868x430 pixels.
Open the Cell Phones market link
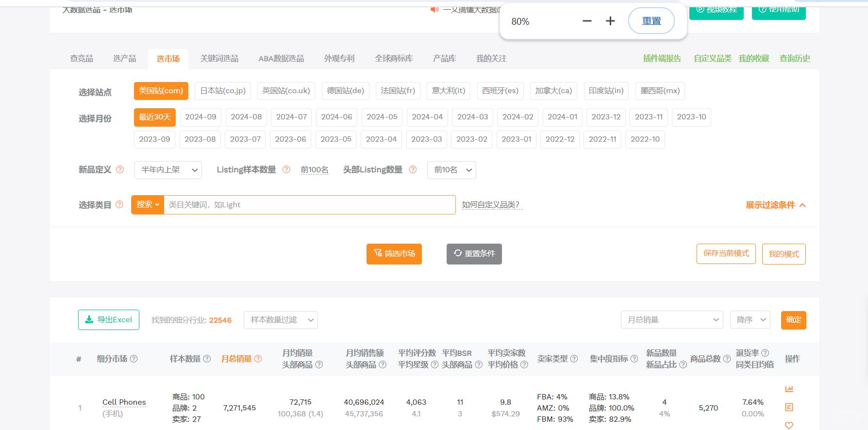click(124, 402)
